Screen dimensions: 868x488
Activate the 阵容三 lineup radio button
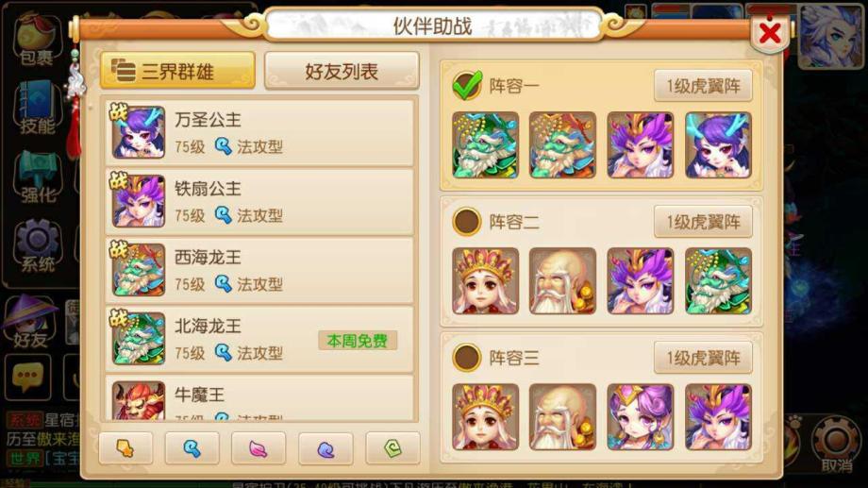click(467, 358)
